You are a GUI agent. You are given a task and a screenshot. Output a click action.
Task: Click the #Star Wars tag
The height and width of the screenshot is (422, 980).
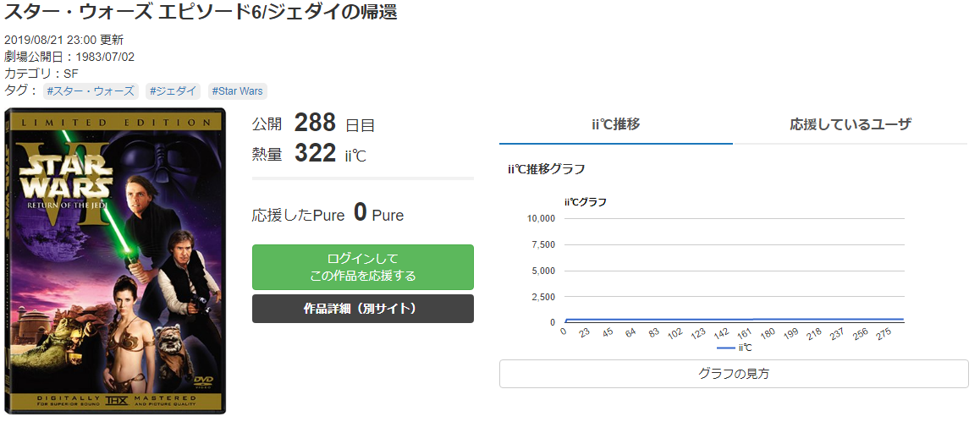pos(237,90)
